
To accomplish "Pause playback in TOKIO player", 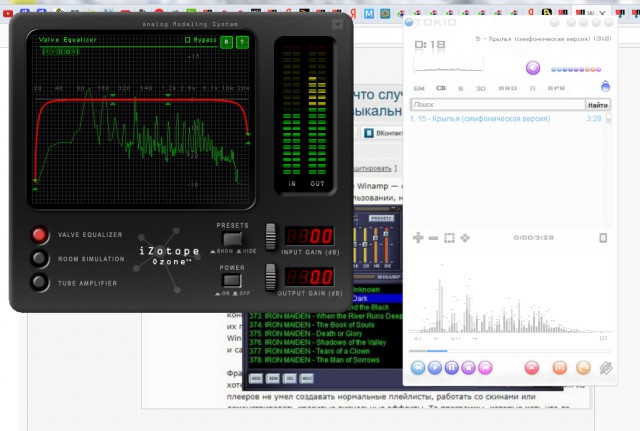I will pyautogui.click(x=451, y=368).
